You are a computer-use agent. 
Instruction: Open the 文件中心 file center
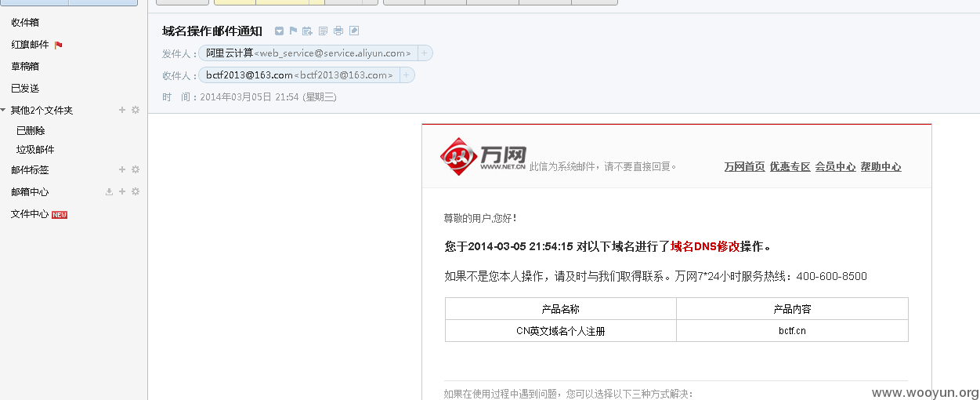tap(30, 214)
